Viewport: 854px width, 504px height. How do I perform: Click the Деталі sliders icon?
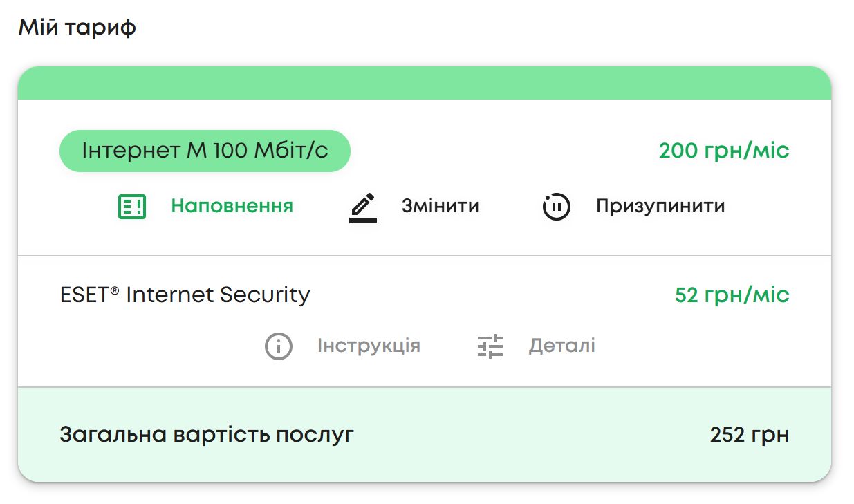pos(490,346)
